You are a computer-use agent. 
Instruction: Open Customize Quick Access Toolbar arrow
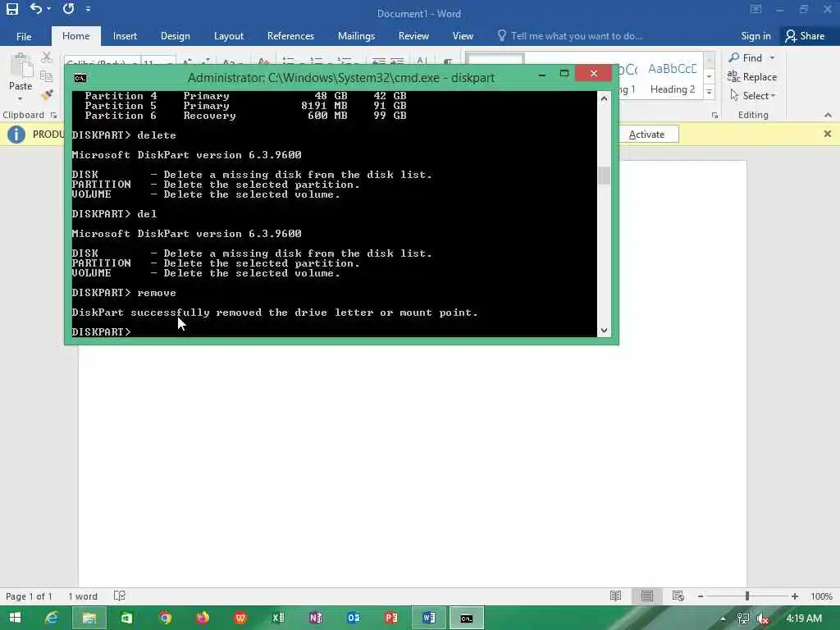(88, 9)
